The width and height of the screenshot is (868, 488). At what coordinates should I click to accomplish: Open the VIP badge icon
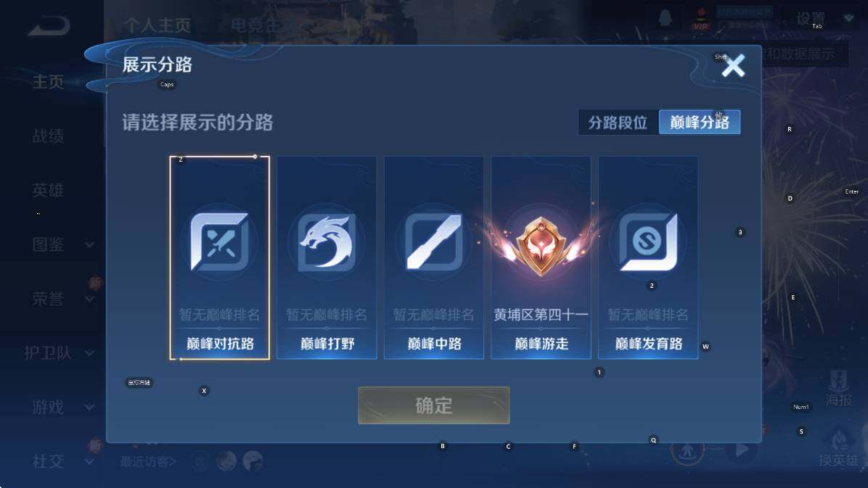click(x=701, y=20)
